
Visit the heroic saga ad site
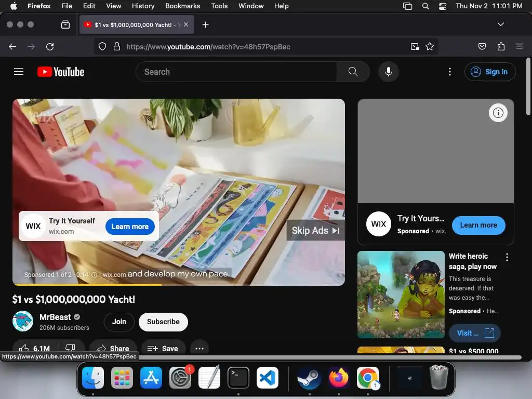[475, 333]
